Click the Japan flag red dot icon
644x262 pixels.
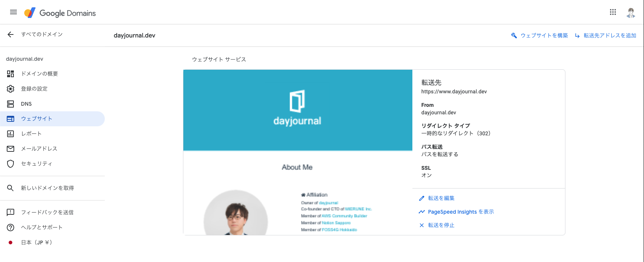pos(10,243)
